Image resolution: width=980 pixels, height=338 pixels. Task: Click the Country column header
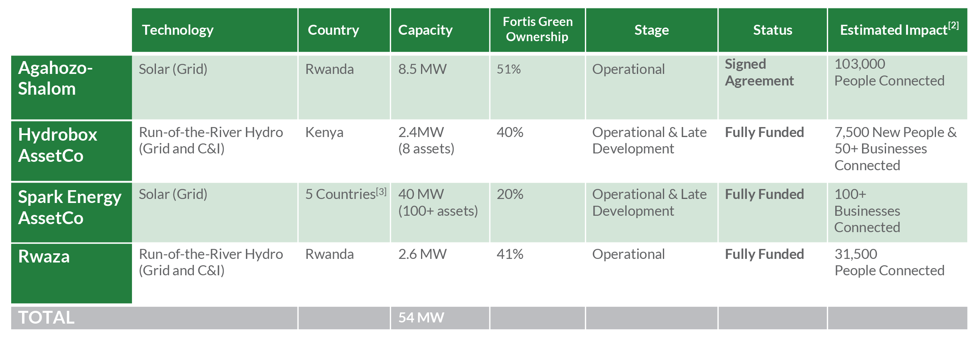(333, 30)
